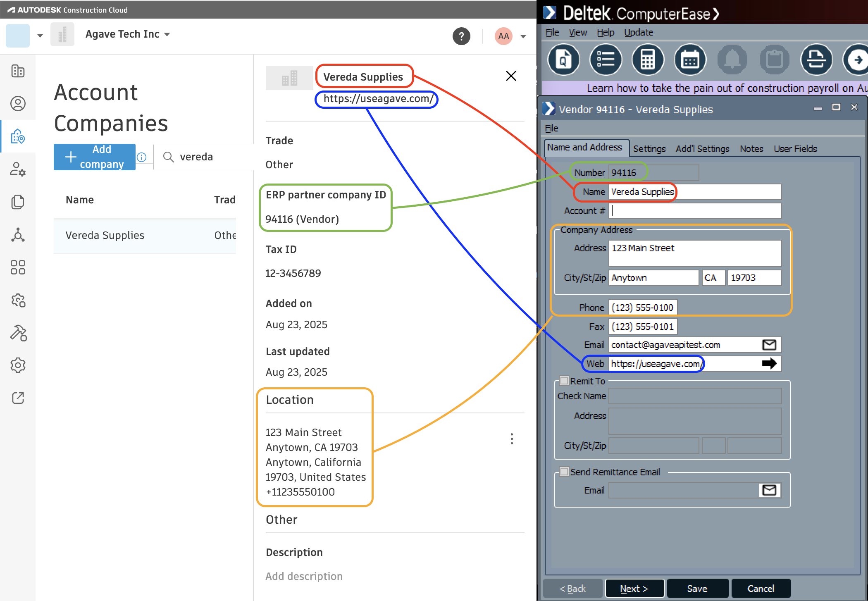Open the AA user avatar menu arrow
The height and width of the screenshot is (601, 868).
[523, 36]
